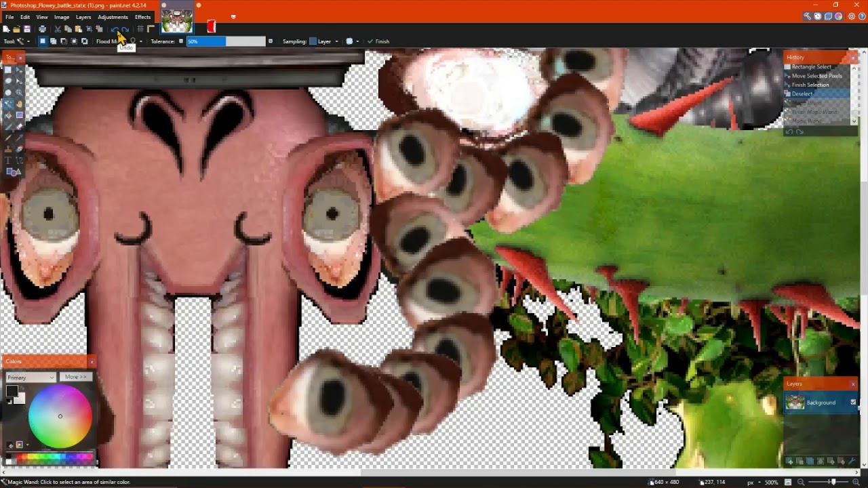Set selection mode to Replace
The height and width of the screenshot is (488, 868).
coord(42,41)
